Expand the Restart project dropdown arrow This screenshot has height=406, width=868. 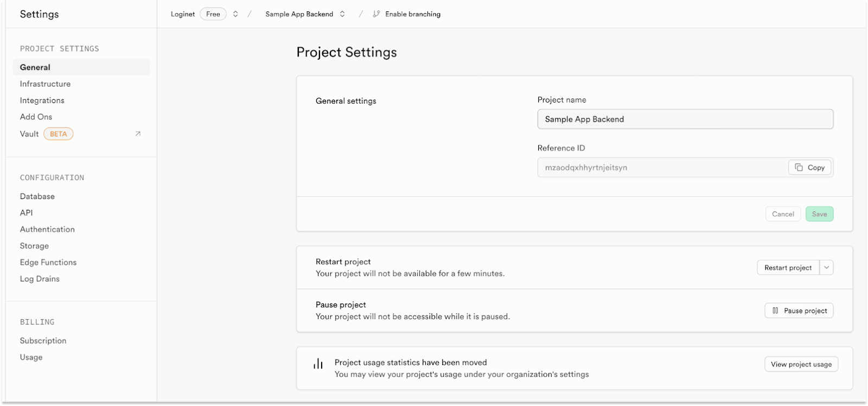(826, 268)
